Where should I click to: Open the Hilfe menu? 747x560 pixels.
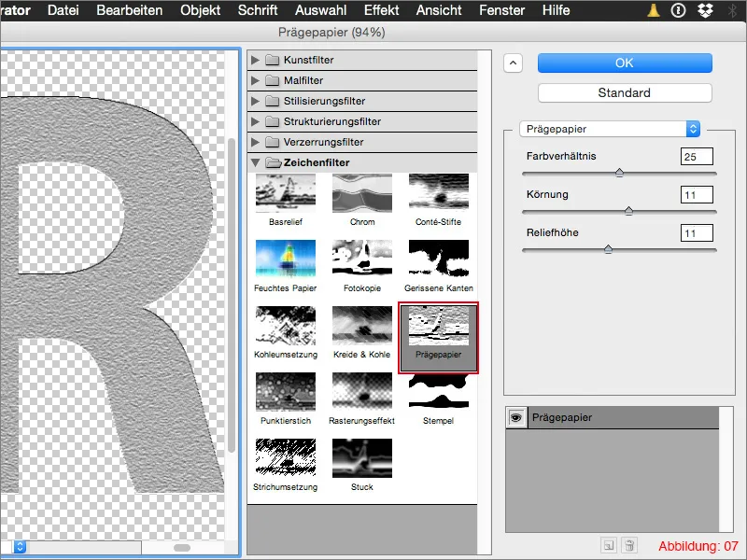coord(556,10)
